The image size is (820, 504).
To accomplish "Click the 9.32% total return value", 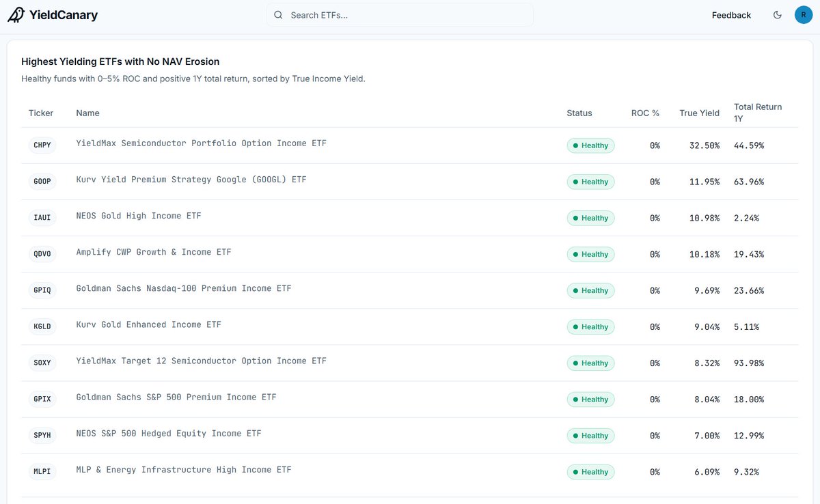I will [x=746, y=471].
